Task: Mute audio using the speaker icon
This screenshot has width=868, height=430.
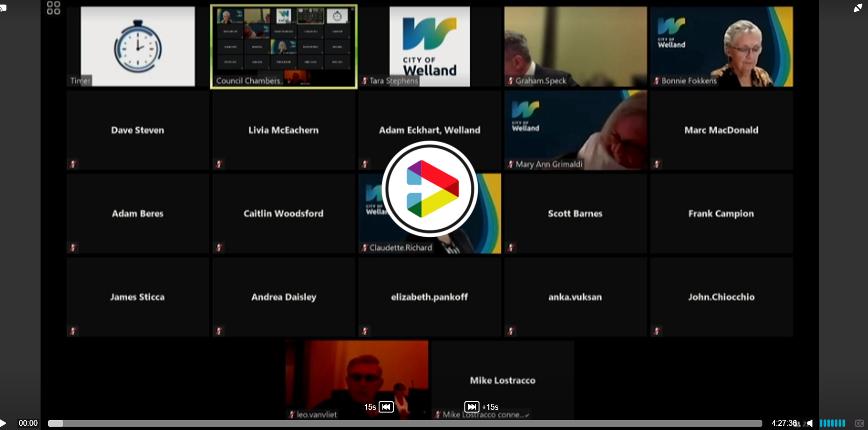Action: (x=810, y=423)
